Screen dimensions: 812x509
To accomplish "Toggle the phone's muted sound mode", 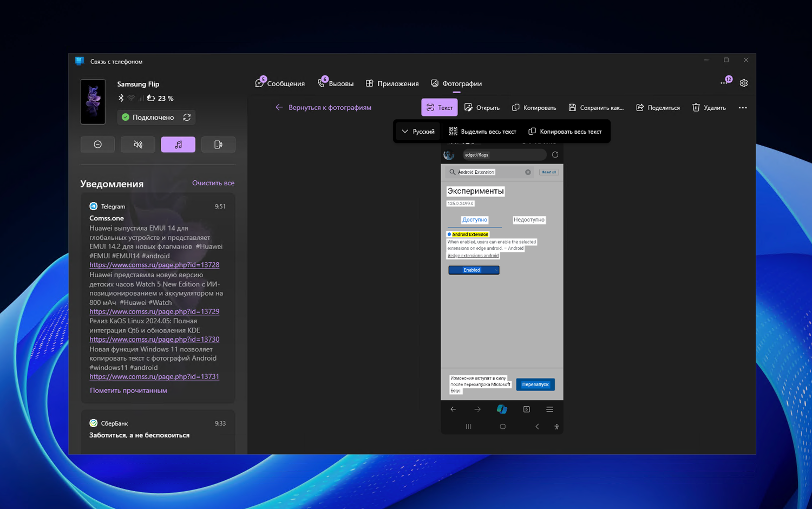I will click(138, 145).
